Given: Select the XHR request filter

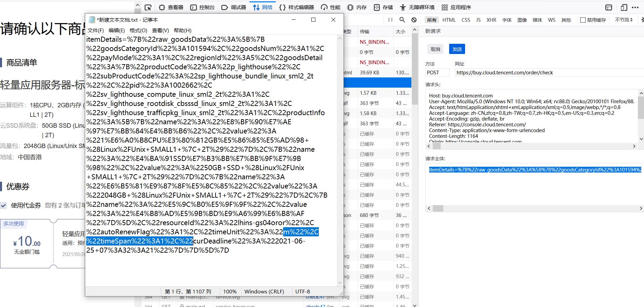Looking at the screenshot, I should [491, 20].
